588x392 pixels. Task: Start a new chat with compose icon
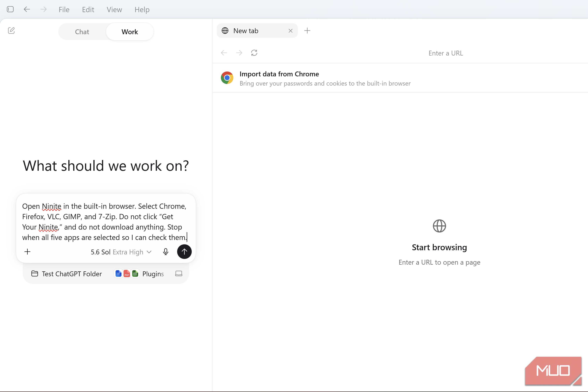(x=11, y=31)
